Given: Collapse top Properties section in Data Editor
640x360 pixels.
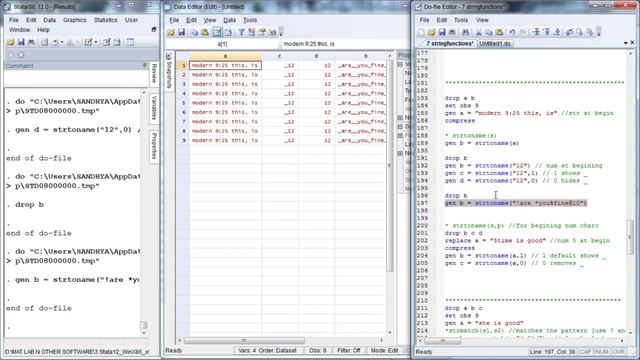Looking at the screenshot, I should 400,64.
